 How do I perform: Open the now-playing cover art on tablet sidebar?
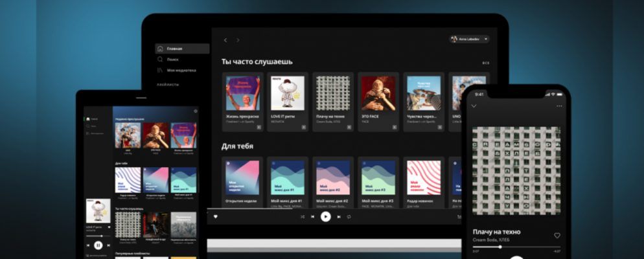98,211
